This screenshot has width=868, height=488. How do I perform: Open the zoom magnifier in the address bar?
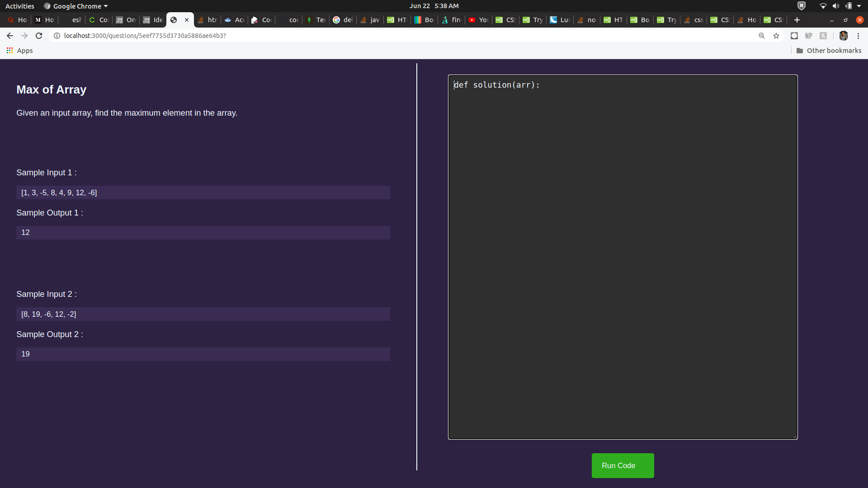[x=762, y=36]
